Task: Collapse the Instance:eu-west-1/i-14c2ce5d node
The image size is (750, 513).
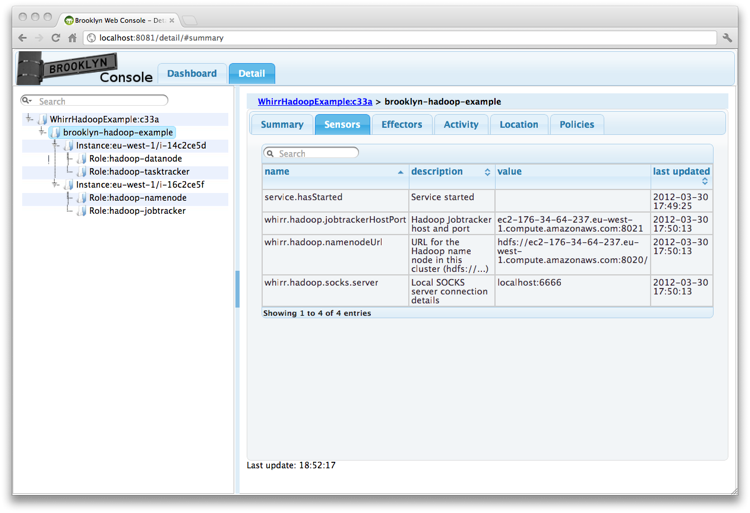Action: pos(55,146)
